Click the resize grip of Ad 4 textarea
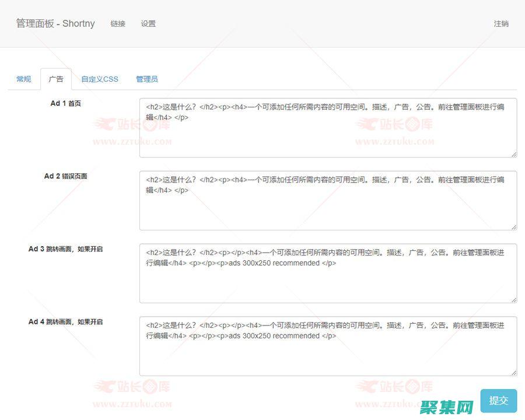Image resolution: width=525 pixels, height=420 pixels. (514, 372)
